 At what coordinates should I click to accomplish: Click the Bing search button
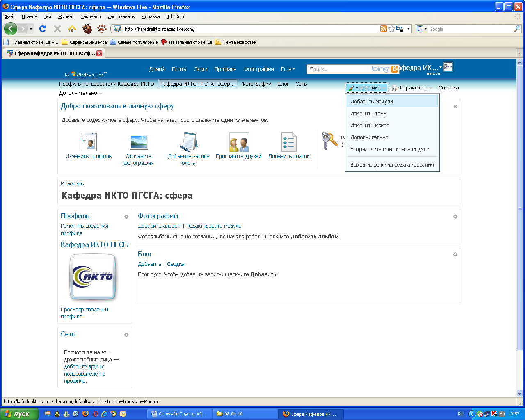pyautogui.click(x=395, y=69)
